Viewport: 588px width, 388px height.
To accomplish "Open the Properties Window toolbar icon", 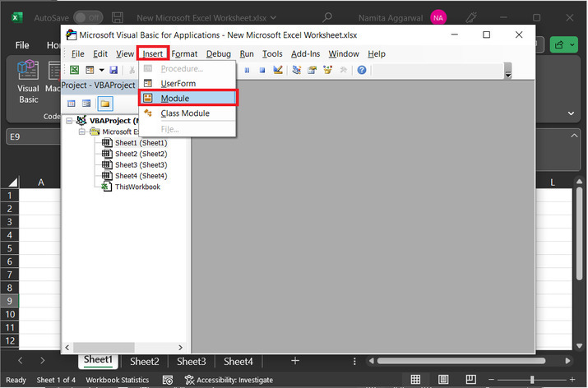I will click(312, 71).
